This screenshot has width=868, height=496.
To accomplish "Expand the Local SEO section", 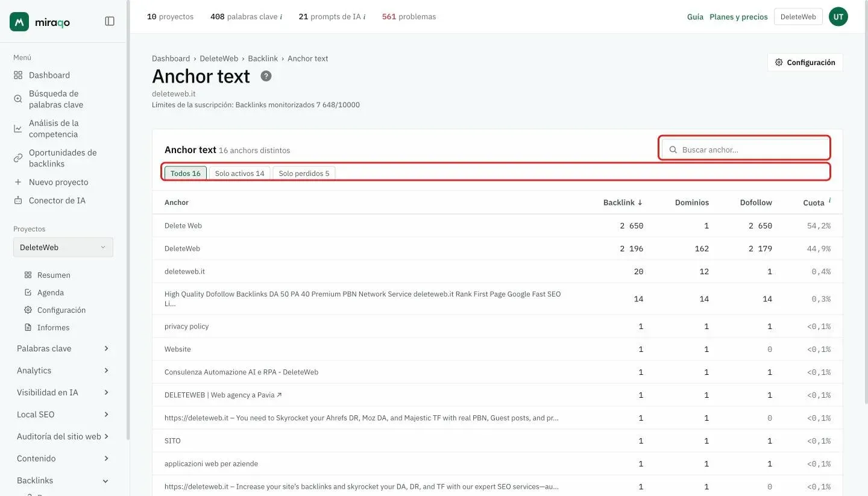I will pyautogui.click(x=63, y=415).
